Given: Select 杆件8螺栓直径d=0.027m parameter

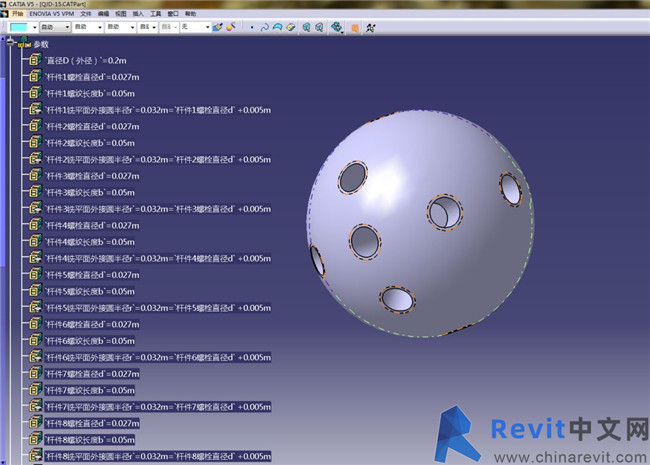Looking at the screenshot, I should point(92,424).
